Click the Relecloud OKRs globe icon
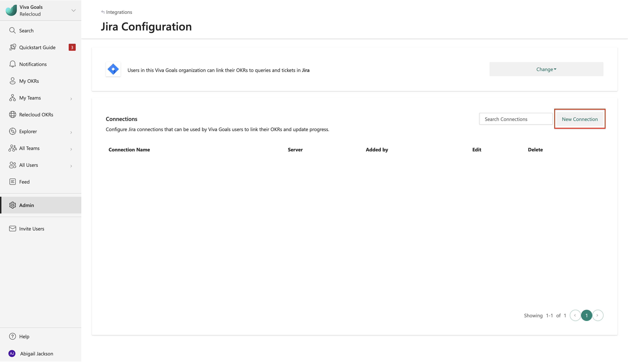The image size is (628, 364). point(12,114)
